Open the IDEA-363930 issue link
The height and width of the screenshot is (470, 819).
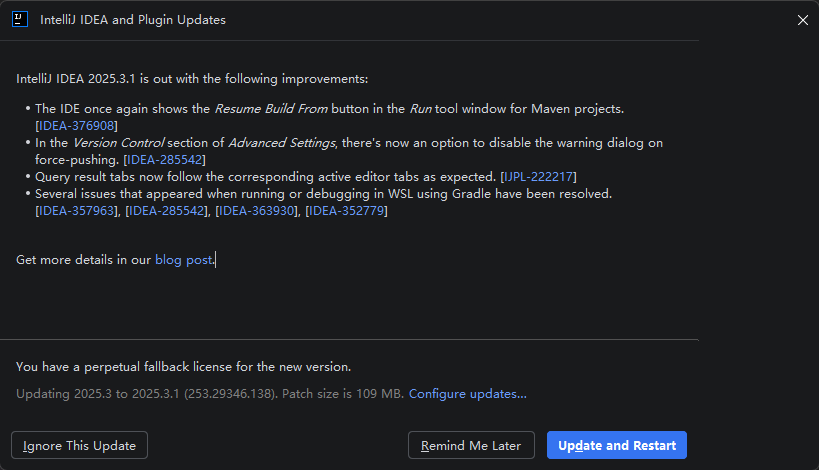coord(257,210)
